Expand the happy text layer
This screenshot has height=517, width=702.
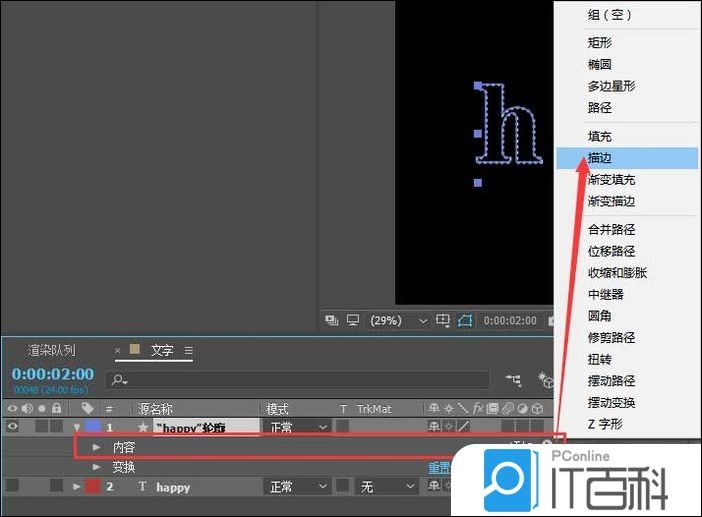[77, 487]
